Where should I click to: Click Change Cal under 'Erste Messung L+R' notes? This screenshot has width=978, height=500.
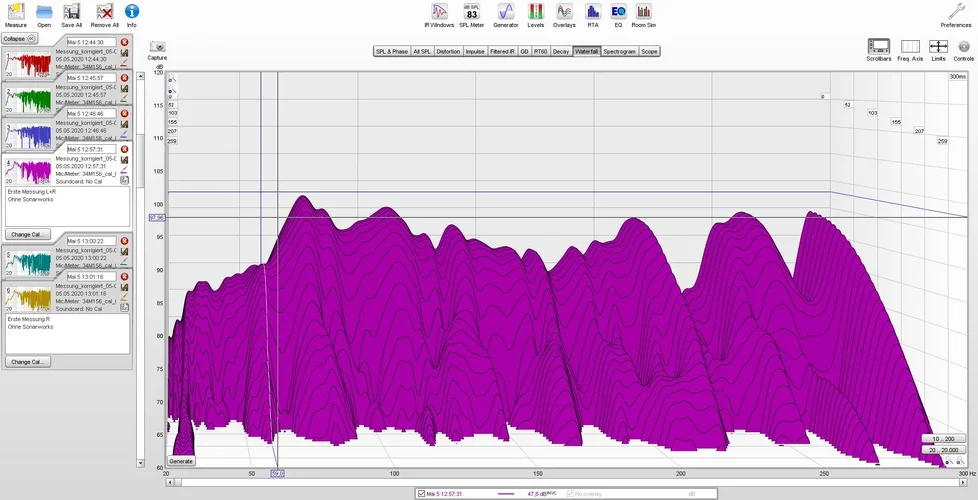28,234
